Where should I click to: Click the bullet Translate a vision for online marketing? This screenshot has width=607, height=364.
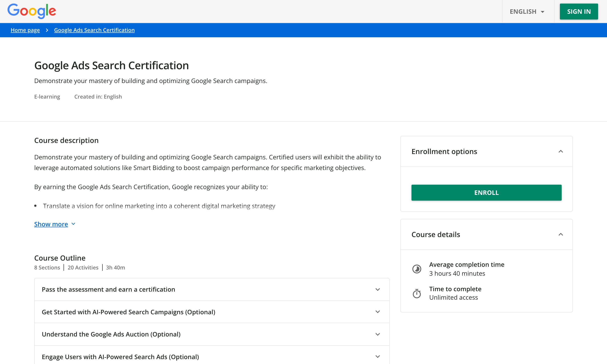coord(159,206)
